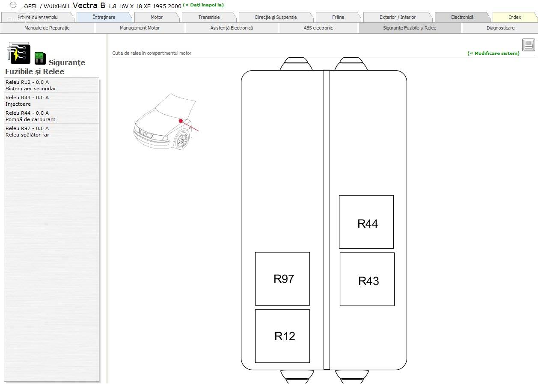Open the Exterior / Interior tab
The height and width of the screenshot is (392, 538).
398,17
